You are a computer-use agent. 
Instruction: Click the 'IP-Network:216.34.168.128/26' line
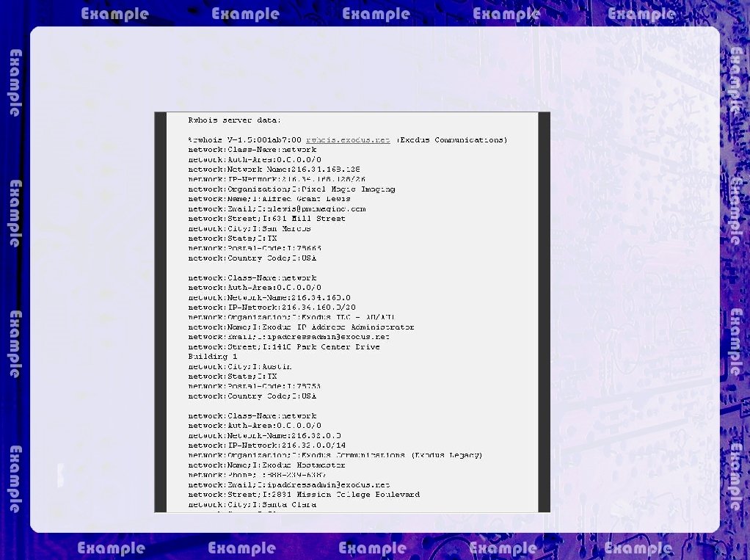tap(277, 179)
